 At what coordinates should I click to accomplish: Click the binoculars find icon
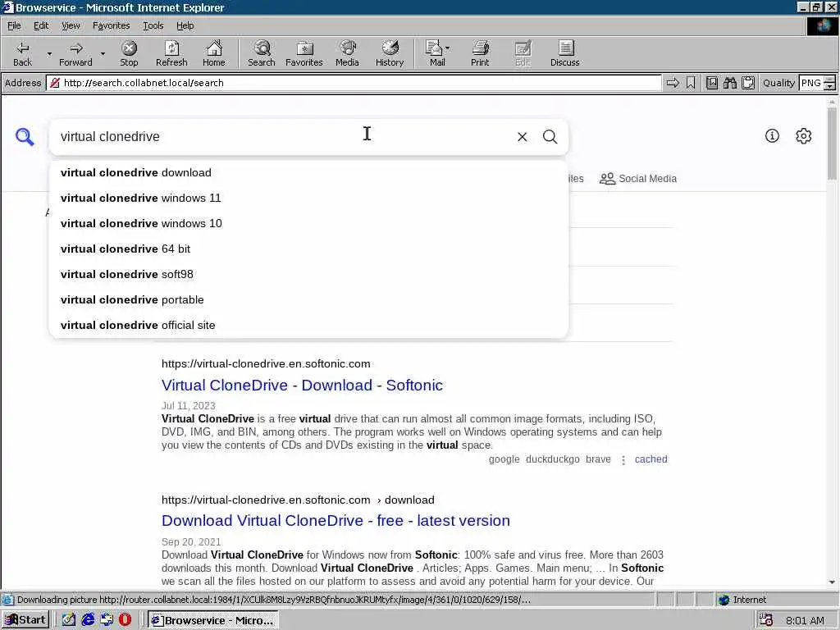tap(729, 83)
